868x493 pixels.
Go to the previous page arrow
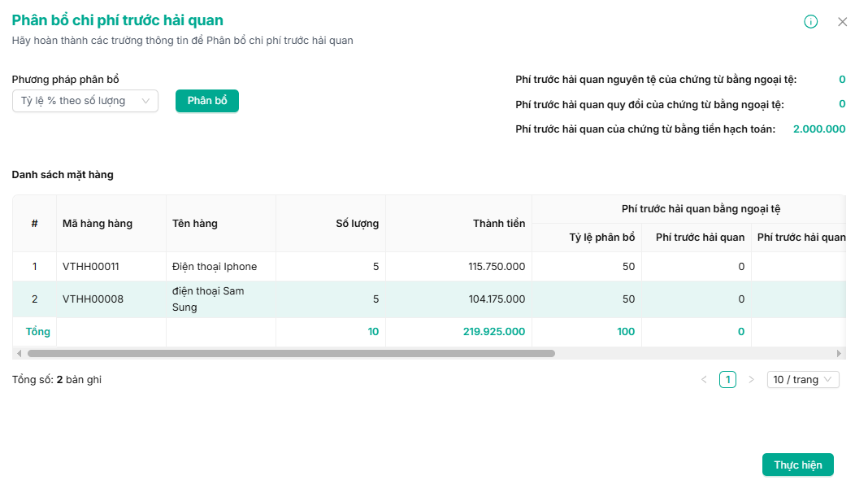tap(704, 380)
